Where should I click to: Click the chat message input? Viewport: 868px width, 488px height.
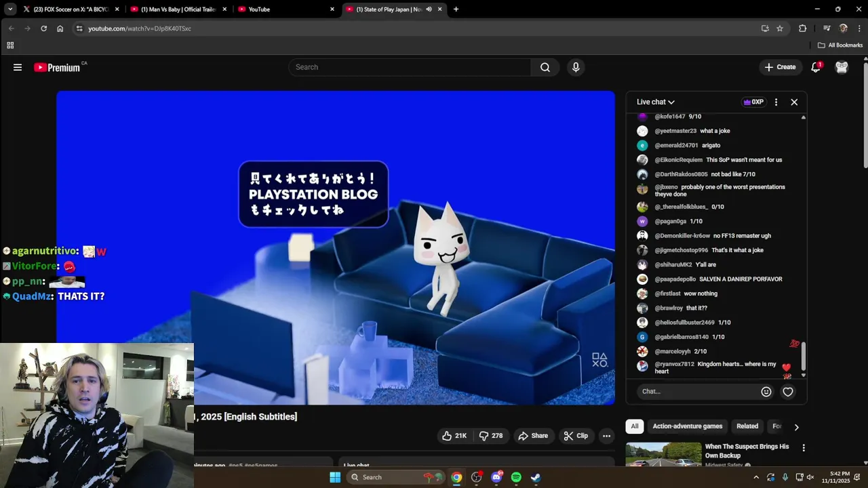(698, 392)
